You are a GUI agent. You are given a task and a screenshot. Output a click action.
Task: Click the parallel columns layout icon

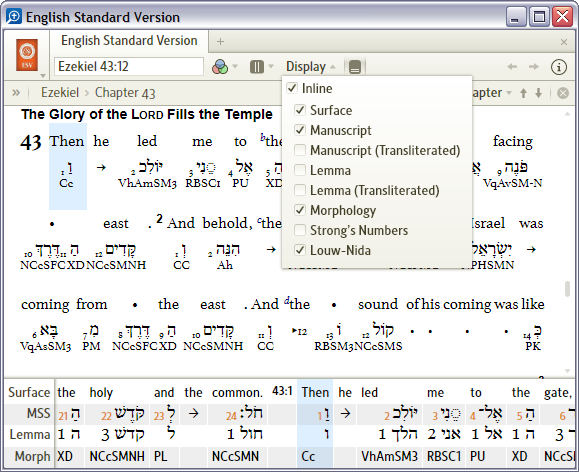point(257,67)
